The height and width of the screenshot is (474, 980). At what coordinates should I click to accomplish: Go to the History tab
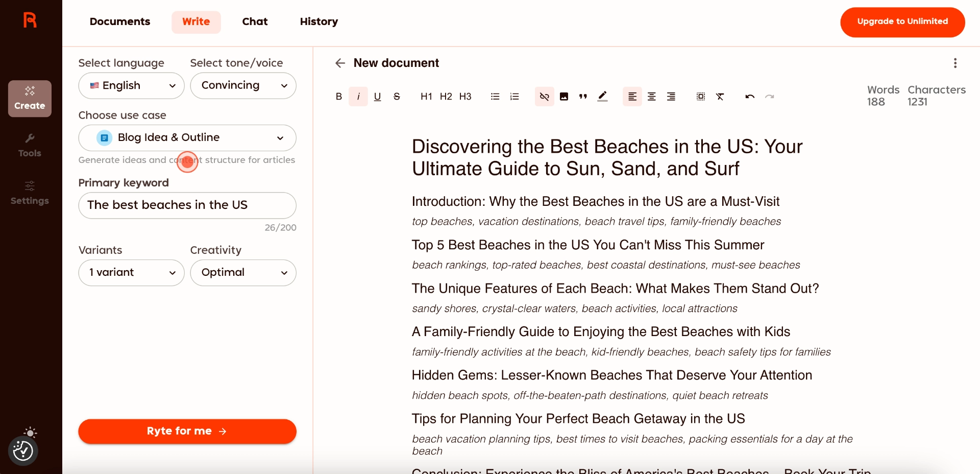tap(318, 21)
